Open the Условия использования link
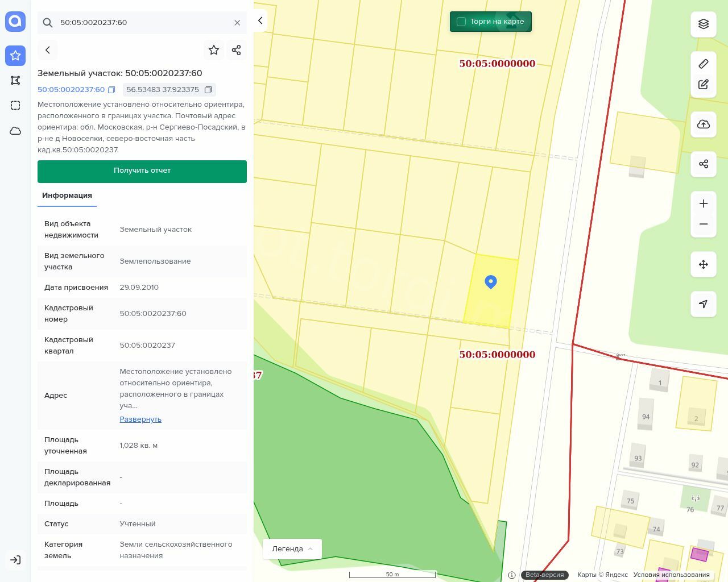Viewport: 728px width, 582px height. (671, 575)
